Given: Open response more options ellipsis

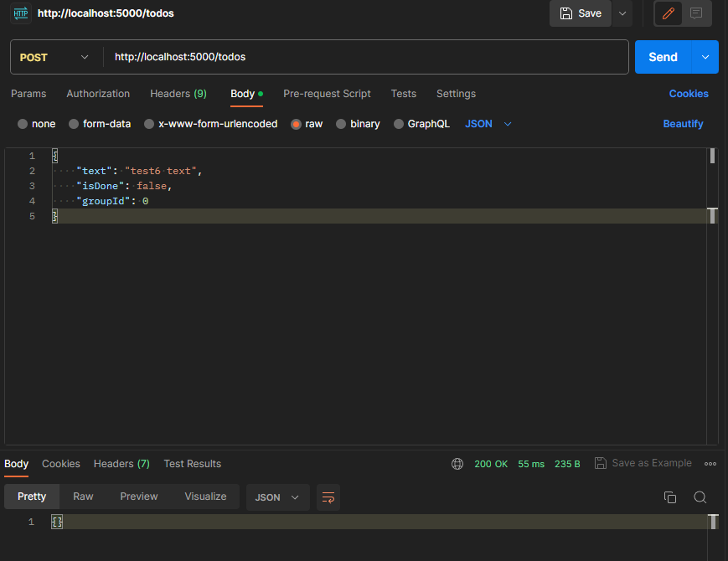Looking at the screenshot, I should tap(710, 464).
